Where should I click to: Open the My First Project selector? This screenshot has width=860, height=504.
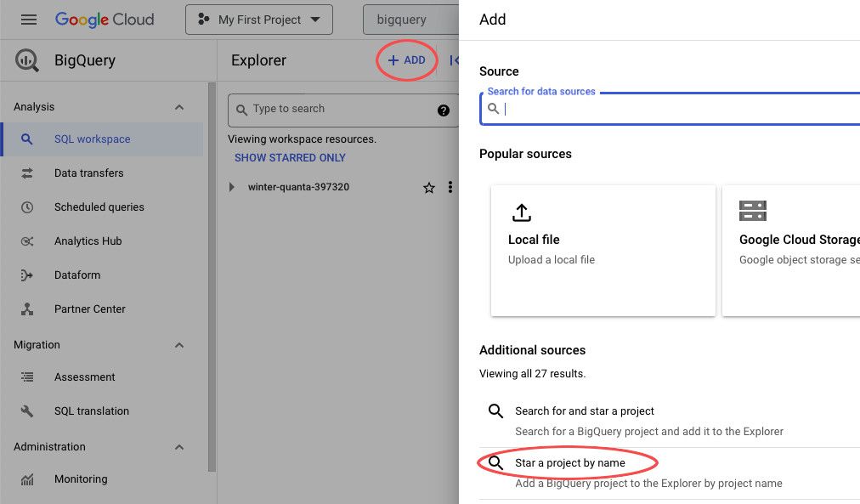[259, 20]
